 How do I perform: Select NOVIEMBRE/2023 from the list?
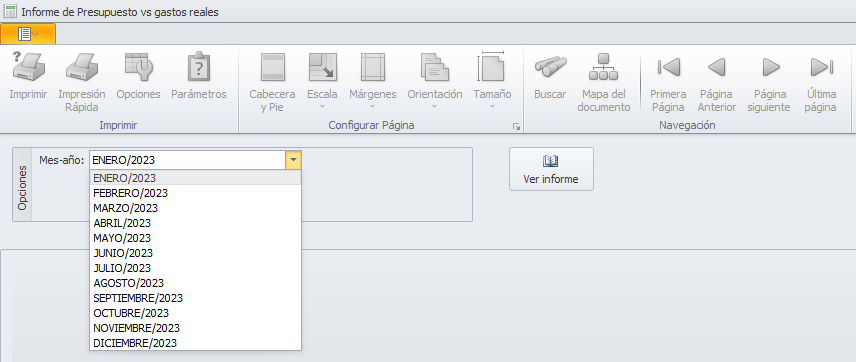tap(195, 328)
